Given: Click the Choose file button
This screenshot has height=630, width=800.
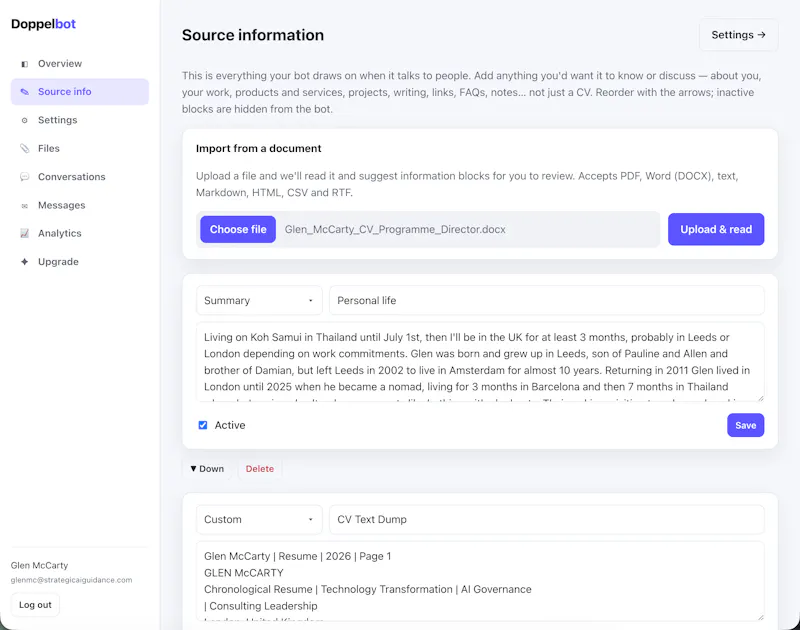Looking at the screenshot, I should (x=238, y=230).
